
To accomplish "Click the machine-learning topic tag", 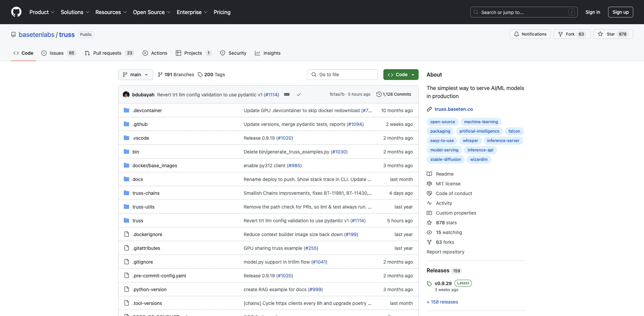I will click(x=481, y=122).
